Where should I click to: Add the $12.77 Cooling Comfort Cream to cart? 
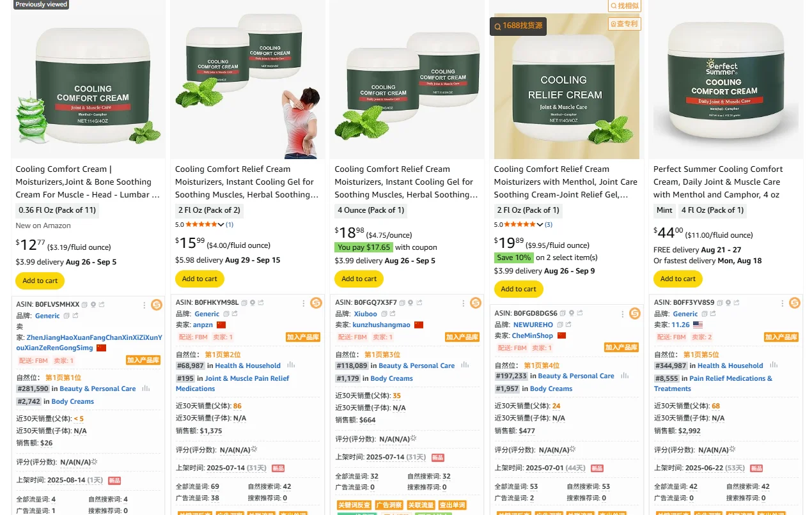click(x=40, y=281)
